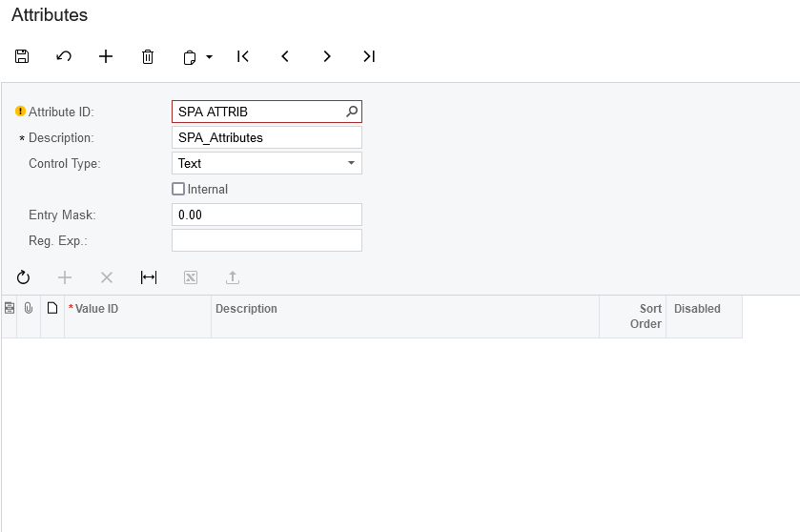Open the clipboard dropdown arrow
800x532 pixels.
(x=210, y=57)
